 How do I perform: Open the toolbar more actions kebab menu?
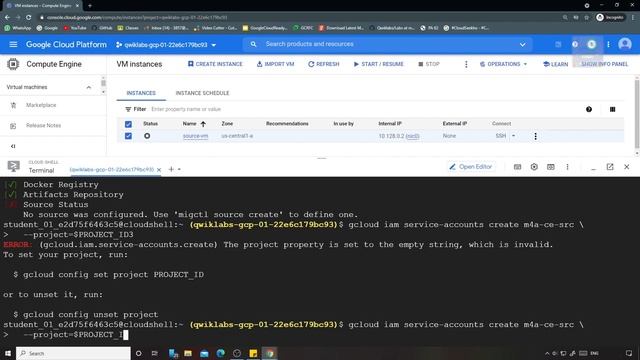pos(466,64)
